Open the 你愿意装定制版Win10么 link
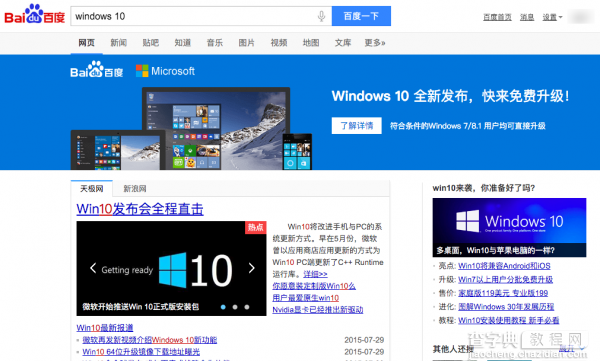Image resolution: width=600 pixels, height=361 pixels. (x=314, y=286)
